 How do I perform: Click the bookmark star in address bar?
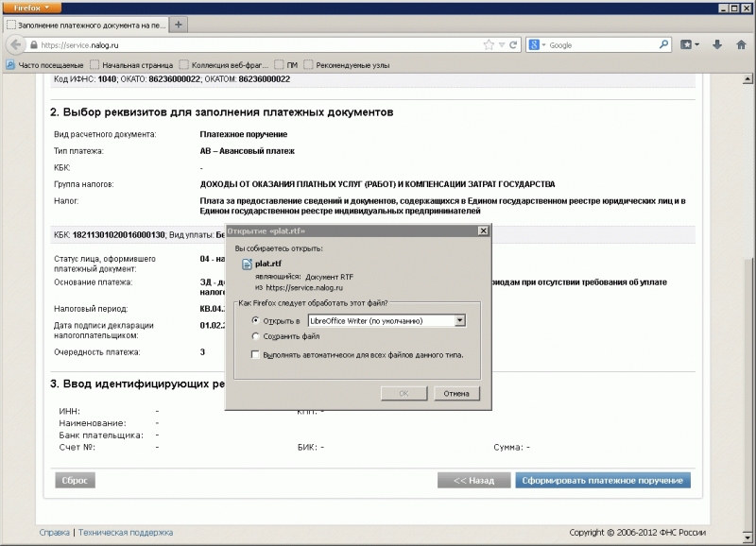pyautogui.click(x=489, y=44)
